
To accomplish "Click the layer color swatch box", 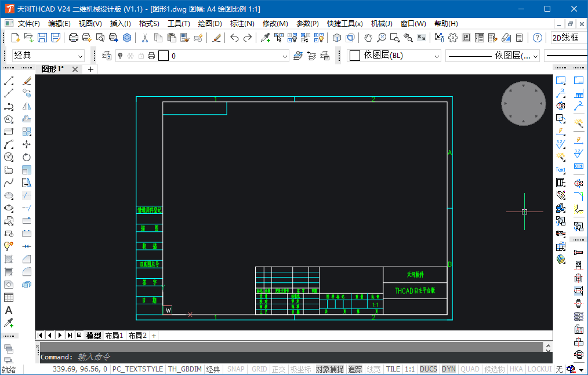I will 164,56.
